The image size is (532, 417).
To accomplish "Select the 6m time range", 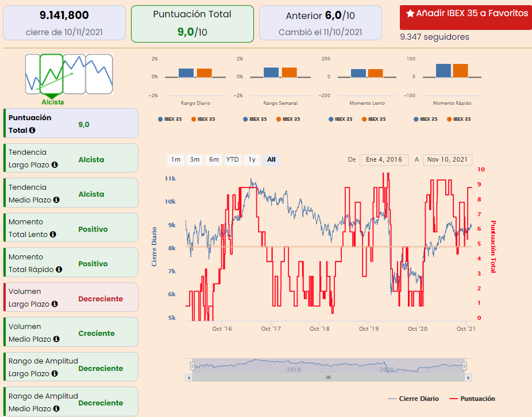I will coord(214,160).
